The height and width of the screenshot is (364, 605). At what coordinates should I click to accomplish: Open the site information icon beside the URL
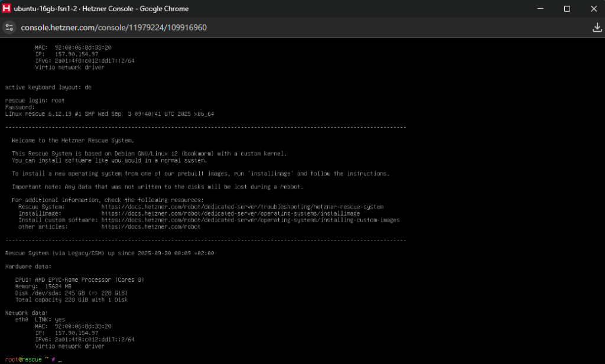pos(9,28)
